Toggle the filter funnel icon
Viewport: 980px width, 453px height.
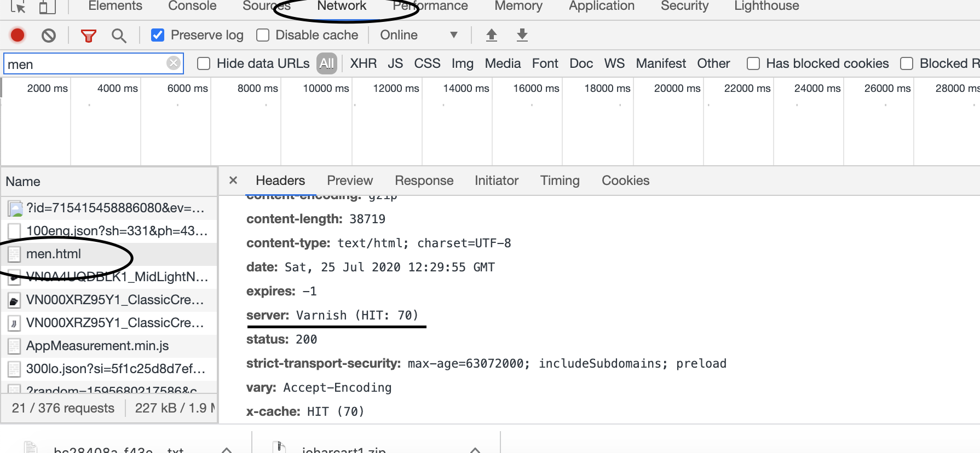[88, 36]
